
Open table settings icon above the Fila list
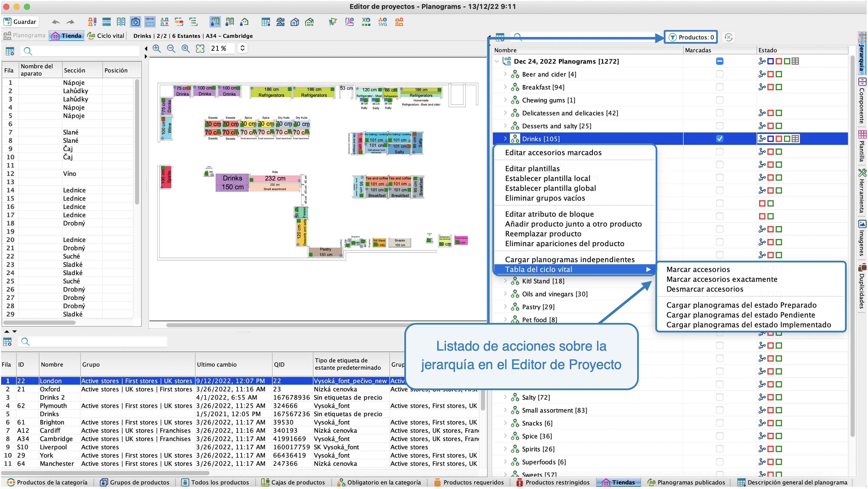pos(10,51)
